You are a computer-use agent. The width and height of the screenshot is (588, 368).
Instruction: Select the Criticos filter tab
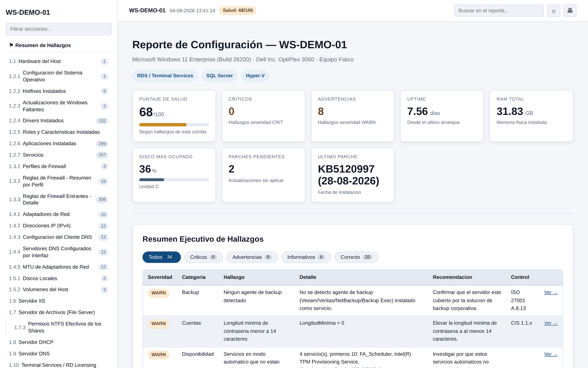tap(203, 257)
